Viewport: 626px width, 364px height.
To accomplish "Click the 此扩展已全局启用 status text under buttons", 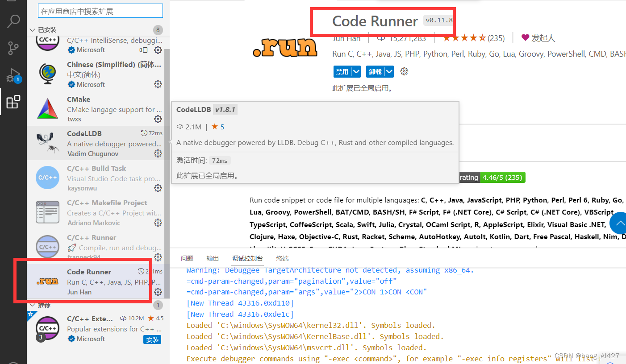I will [x=363, y=88].
